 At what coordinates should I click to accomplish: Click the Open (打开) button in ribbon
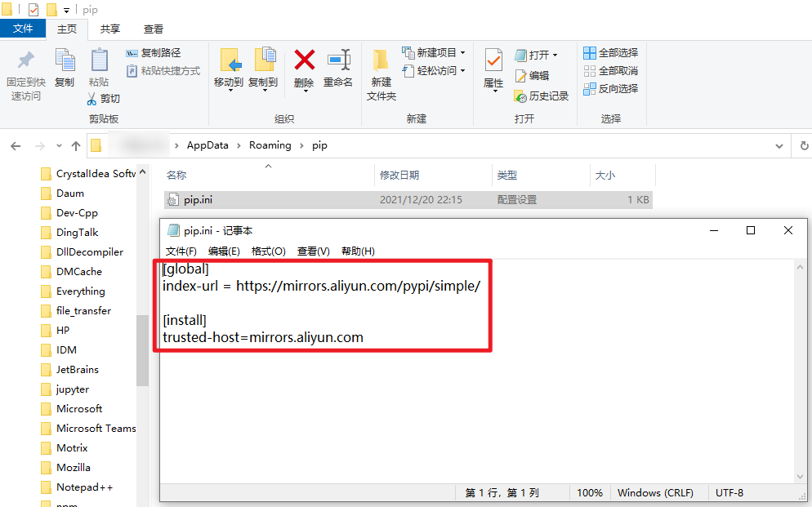(x=536, y=55)
